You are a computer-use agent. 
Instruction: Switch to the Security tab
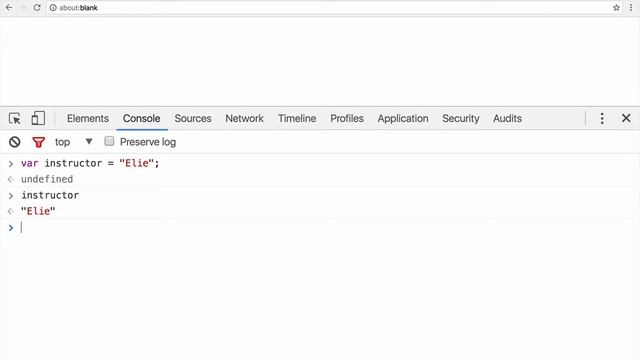click(x=461, y=118)
